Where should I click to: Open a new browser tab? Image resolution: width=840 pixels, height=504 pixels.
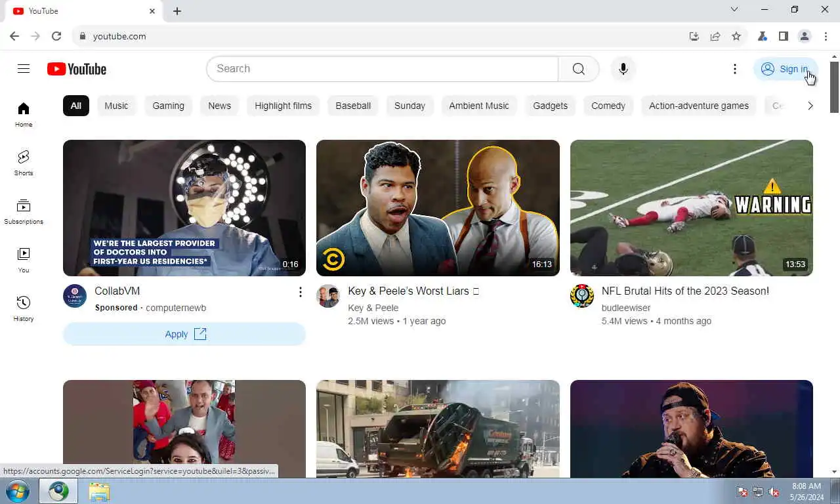click(177, 11)
